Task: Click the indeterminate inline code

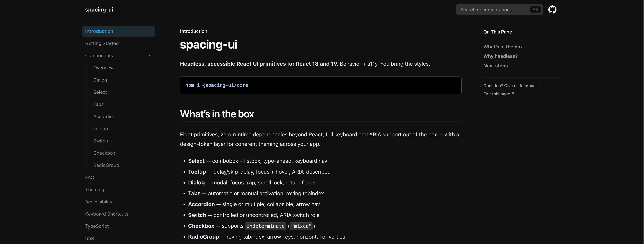Action: (265, 226)
